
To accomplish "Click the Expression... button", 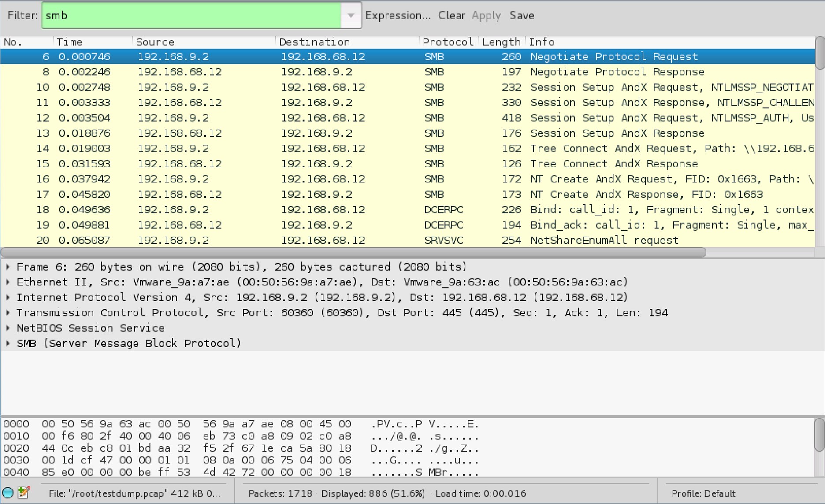I will coord(398,15).
